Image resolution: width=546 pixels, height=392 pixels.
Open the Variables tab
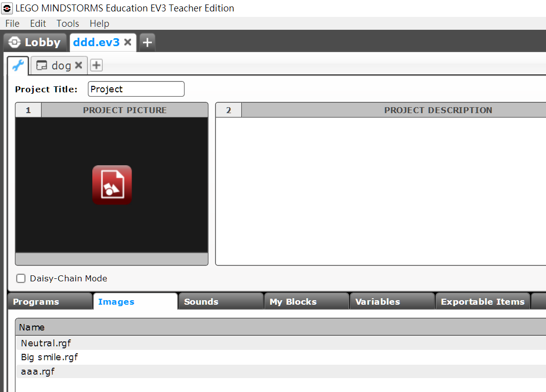393,302
